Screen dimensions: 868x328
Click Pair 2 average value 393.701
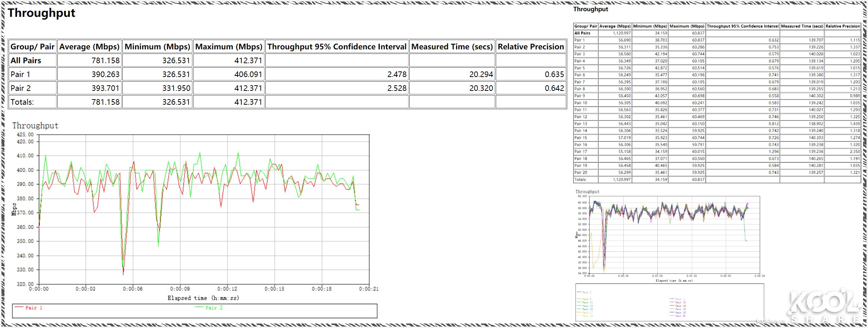(x=106, y=88)
